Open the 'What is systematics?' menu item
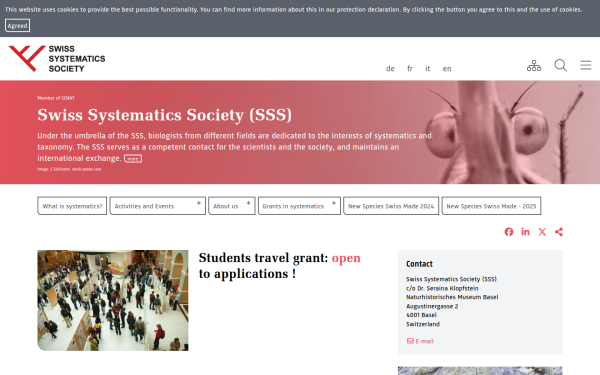The width and height of the screenshot is (600, 375). 72,206
